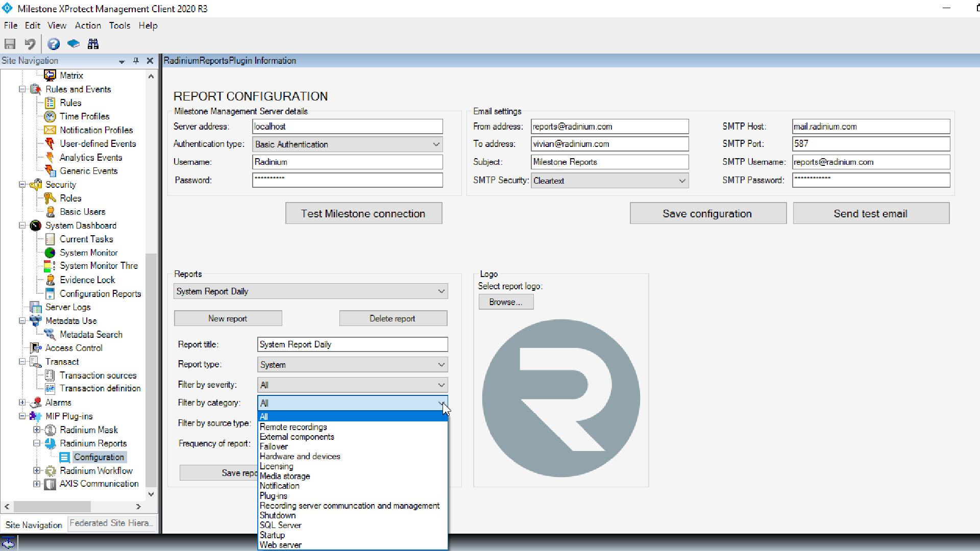Viewport: 980px width, 551px height.
Task: Click the Basic Users icon
Action: click(x=50, y=212)
